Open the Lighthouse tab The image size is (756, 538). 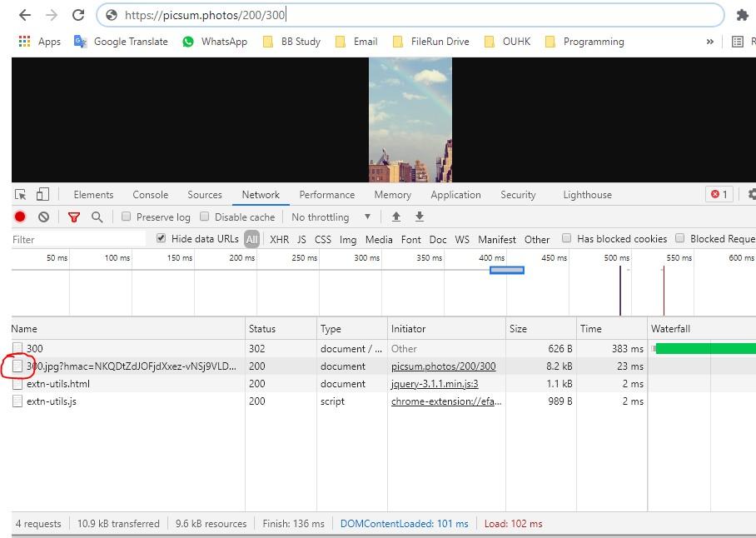[587, 195]
